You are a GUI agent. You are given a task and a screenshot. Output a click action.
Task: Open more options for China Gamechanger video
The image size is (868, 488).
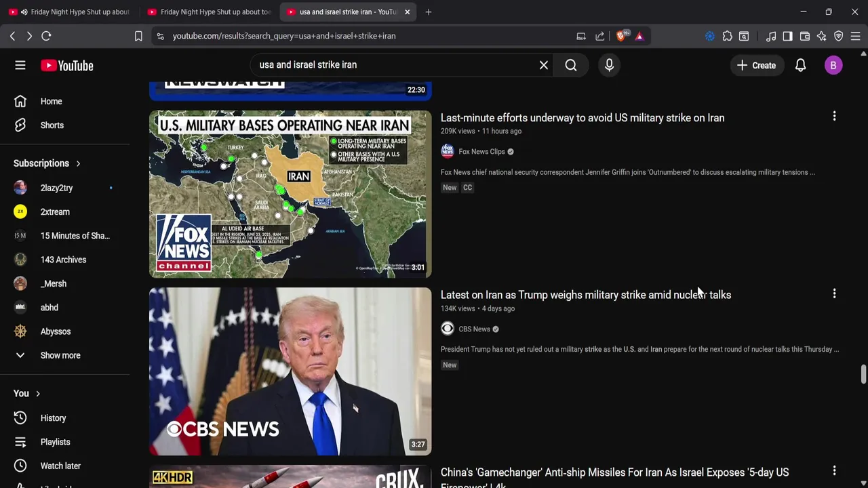click(834, 470)
